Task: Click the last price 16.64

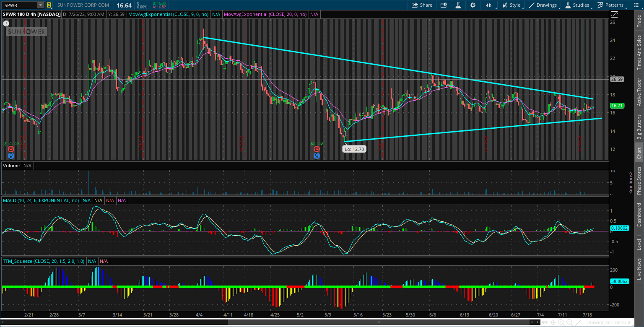Action: pyautogui.click(x=125, y=5)
